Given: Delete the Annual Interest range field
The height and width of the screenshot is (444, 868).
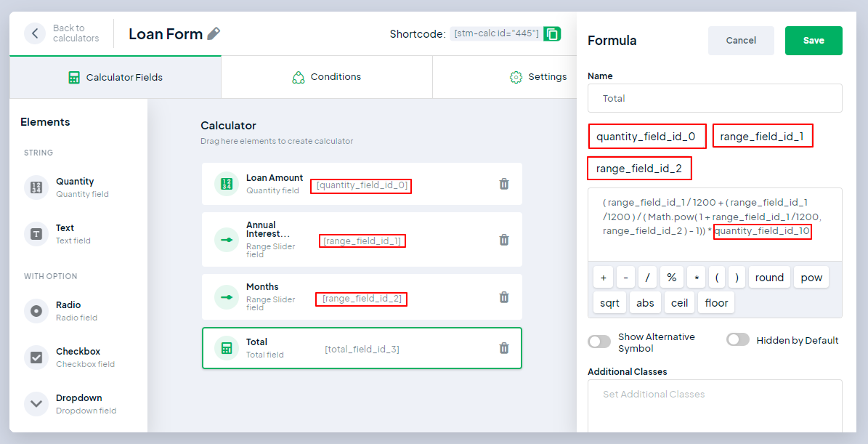Looking at the screenshot, I should [504, 240].
